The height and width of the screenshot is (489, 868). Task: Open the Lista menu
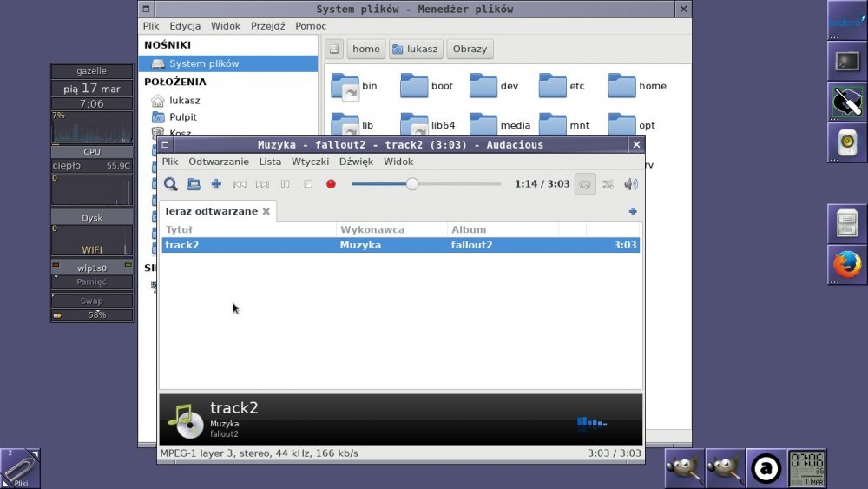click(x=270, y=162)
